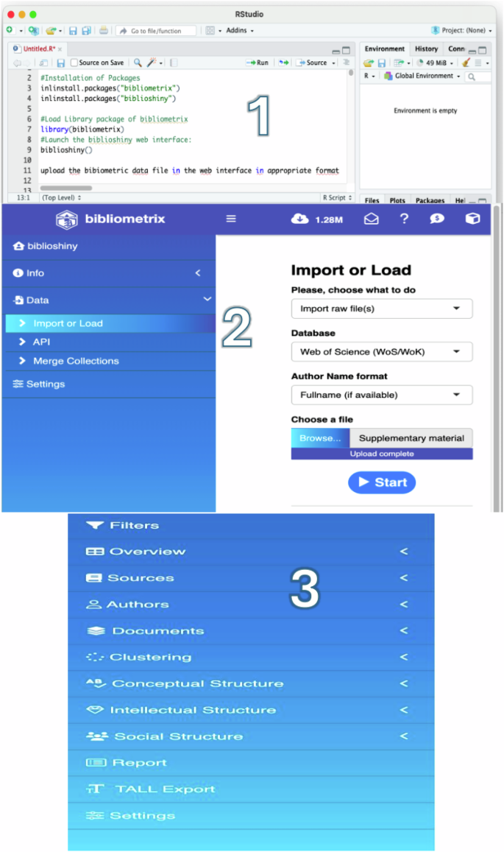Switch to the Files tab
Image resolution: width=504 pixels, height=852 pixels.
coord(372,200)
